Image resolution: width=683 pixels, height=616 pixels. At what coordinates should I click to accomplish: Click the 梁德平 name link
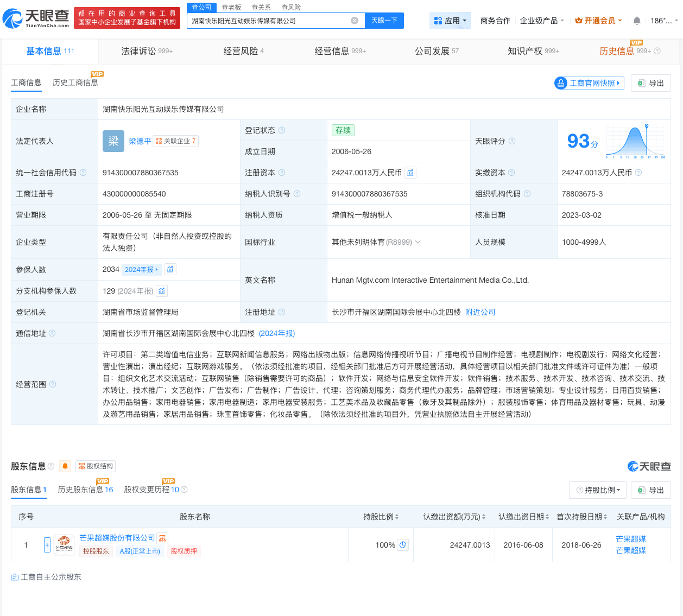[140, 141]
